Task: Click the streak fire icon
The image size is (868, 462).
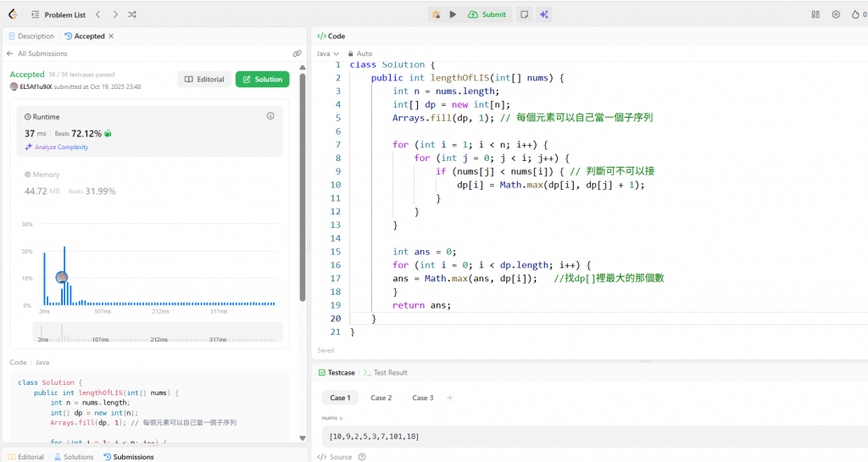Action: pos(855,14)
